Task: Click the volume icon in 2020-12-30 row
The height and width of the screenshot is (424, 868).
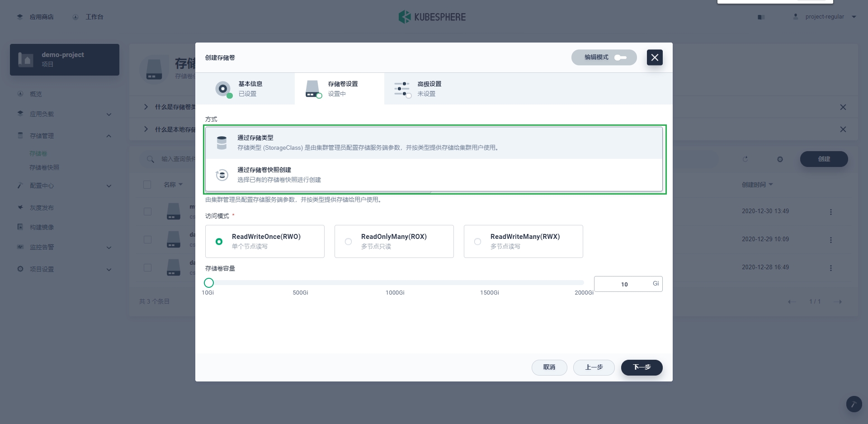Action: click(x=174, y=211)
